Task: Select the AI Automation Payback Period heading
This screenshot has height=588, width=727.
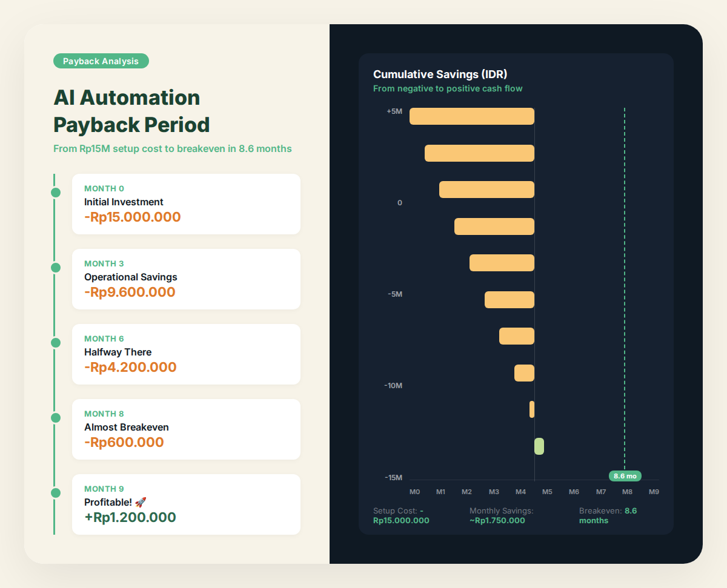Action: (x=131, y=111)
